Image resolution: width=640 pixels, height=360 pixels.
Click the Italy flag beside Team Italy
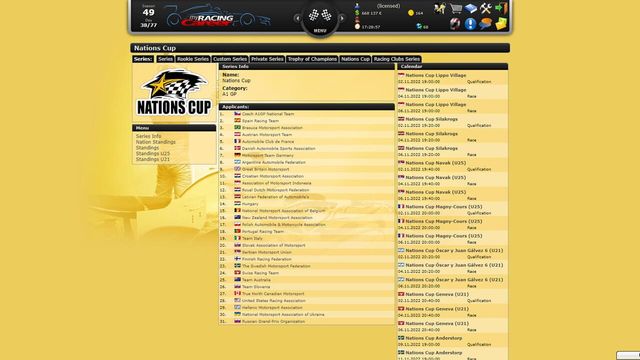tap(237, 238)
